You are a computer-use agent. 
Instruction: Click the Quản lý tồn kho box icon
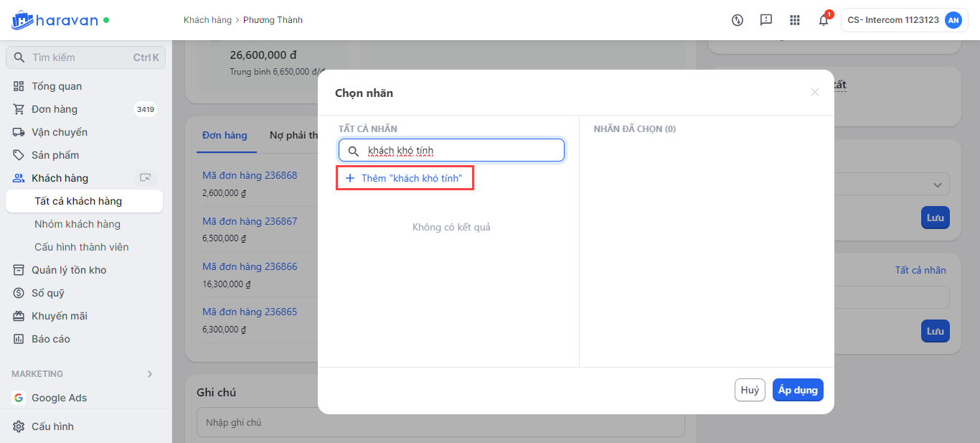click(19, 270)
